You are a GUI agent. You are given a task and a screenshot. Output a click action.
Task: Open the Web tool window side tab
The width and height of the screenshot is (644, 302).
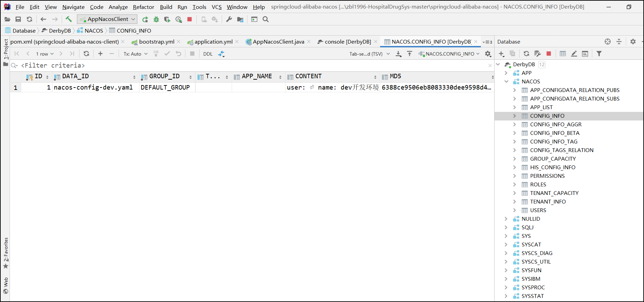click(x=5, y=286)
